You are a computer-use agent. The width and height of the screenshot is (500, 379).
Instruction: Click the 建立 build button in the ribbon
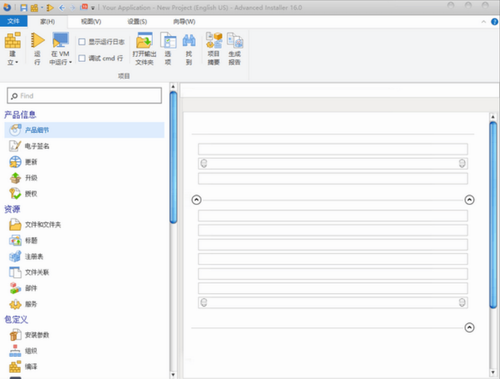[13, 49]
